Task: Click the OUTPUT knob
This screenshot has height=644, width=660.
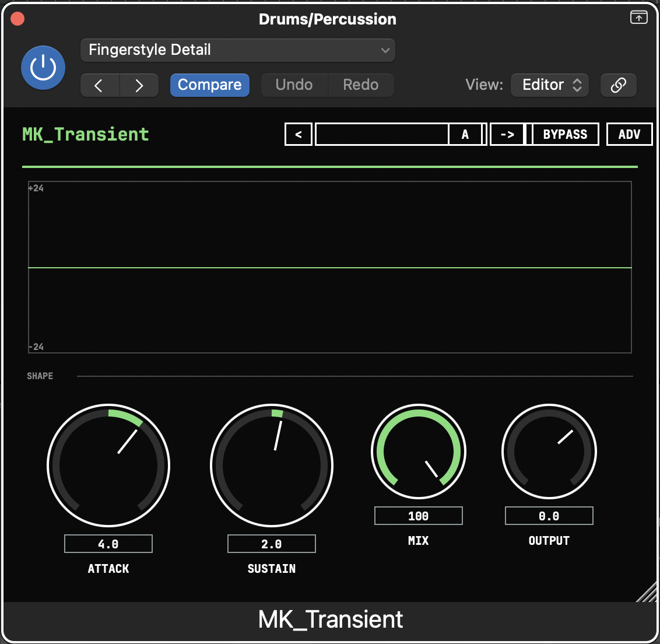Action: (549, 452)
